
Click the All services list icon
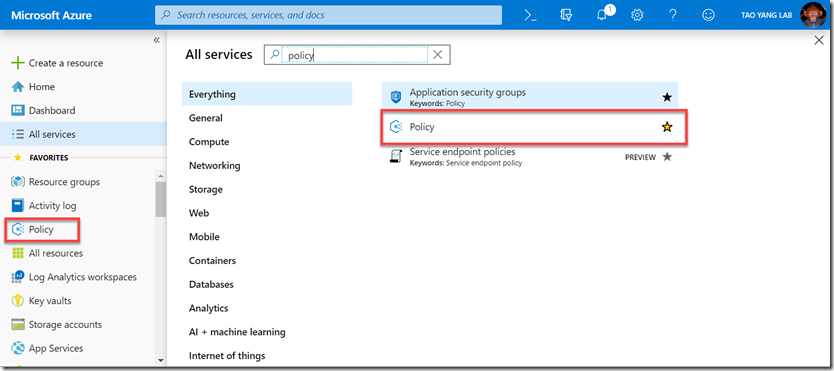[x=18, y=134]
